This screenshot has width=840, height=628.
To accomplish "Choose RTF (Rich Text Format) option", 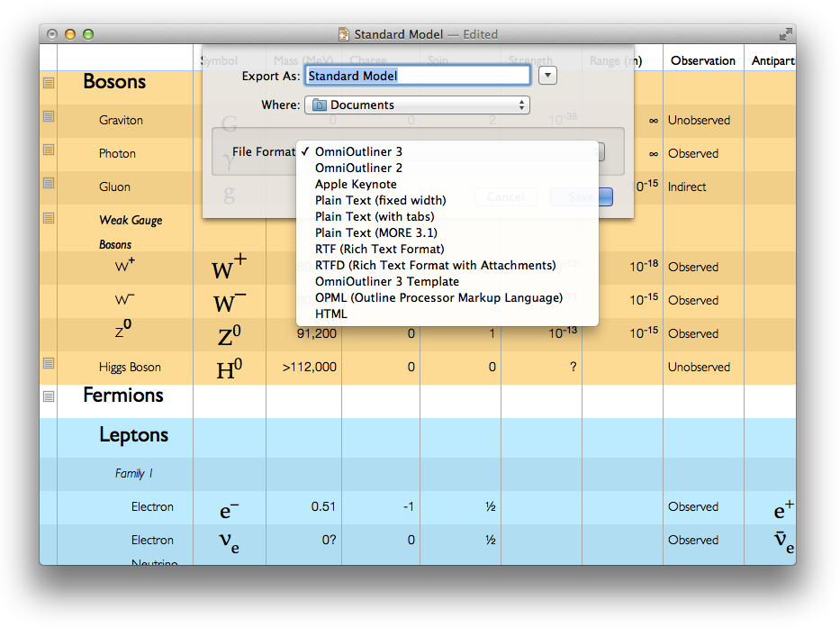I will click(379, 249).
